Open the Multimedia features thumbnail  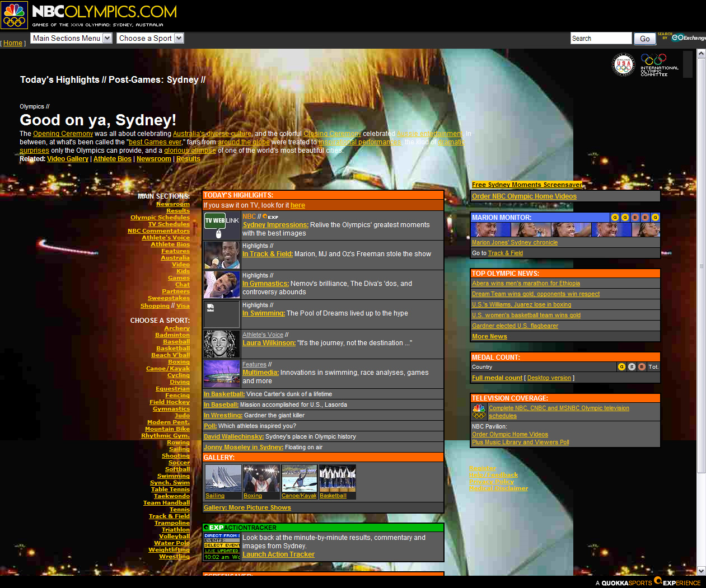222,374
